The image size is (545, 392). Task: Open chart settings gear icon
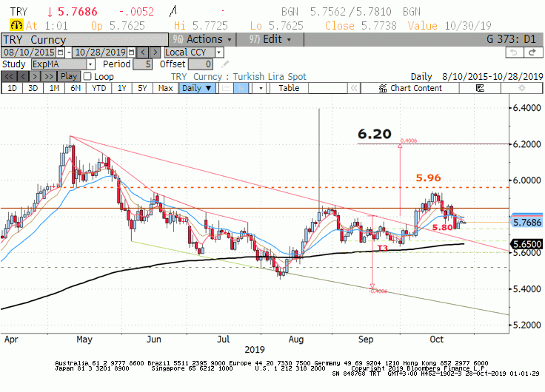coord(522,88)
